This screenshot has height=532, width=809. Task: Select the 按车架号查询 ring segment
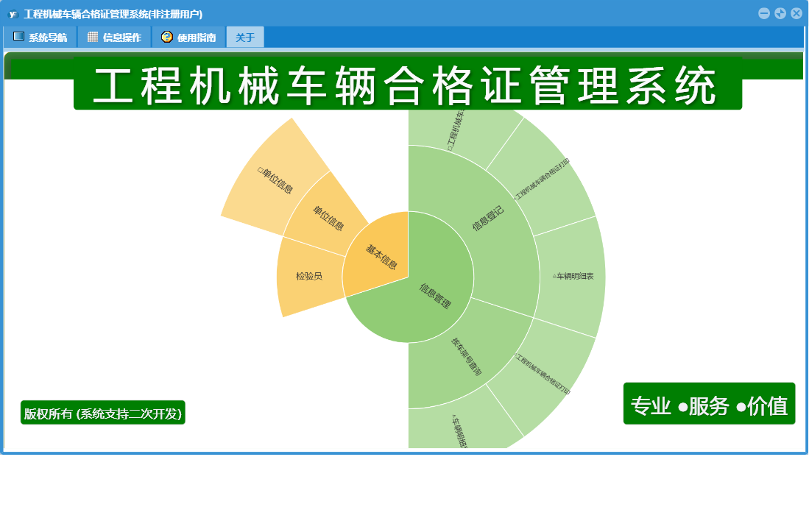tap(467, 355)
